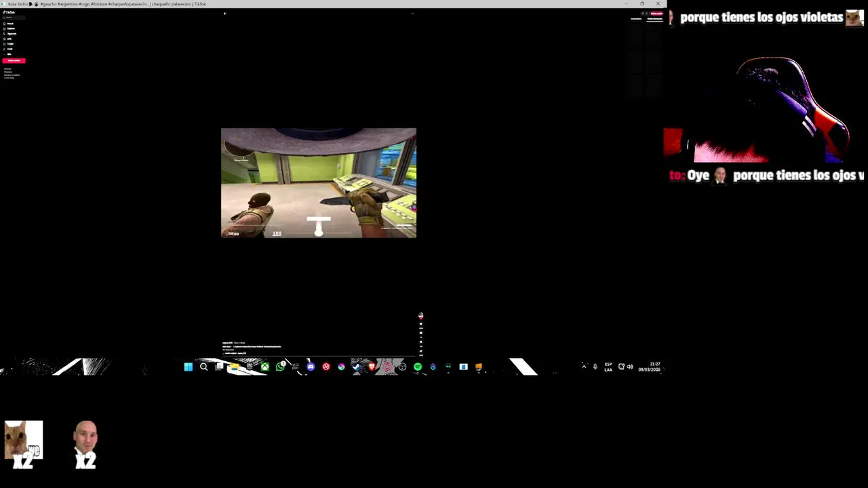Open the Más option in TikTok sidebar
This screenshot has width=868, height=488.
(x=7, y=54)
